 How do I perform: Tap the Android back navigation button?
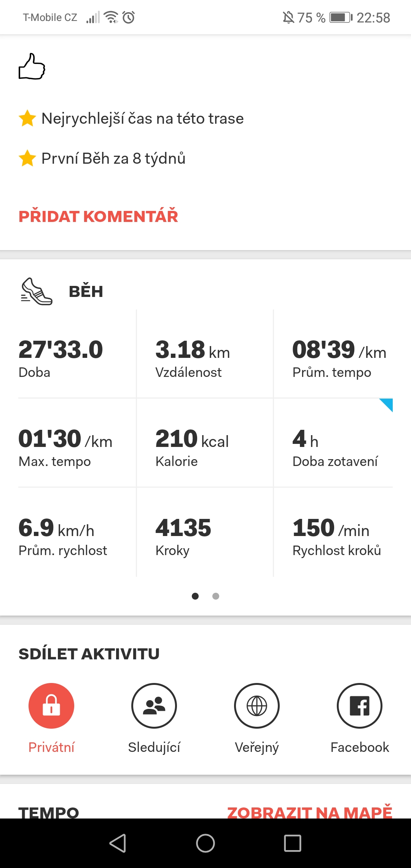118,843
